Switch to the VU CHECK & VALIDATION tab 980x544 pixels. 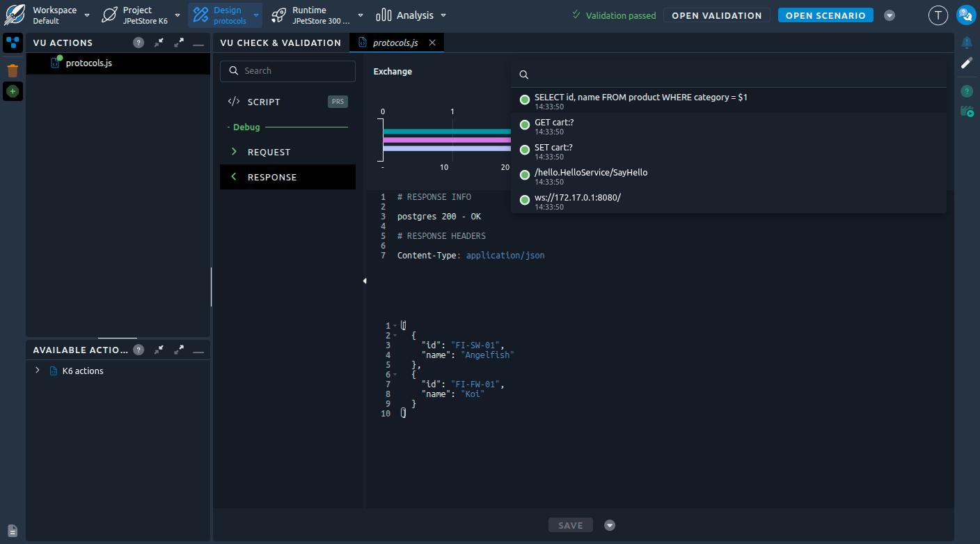(280, 42)
